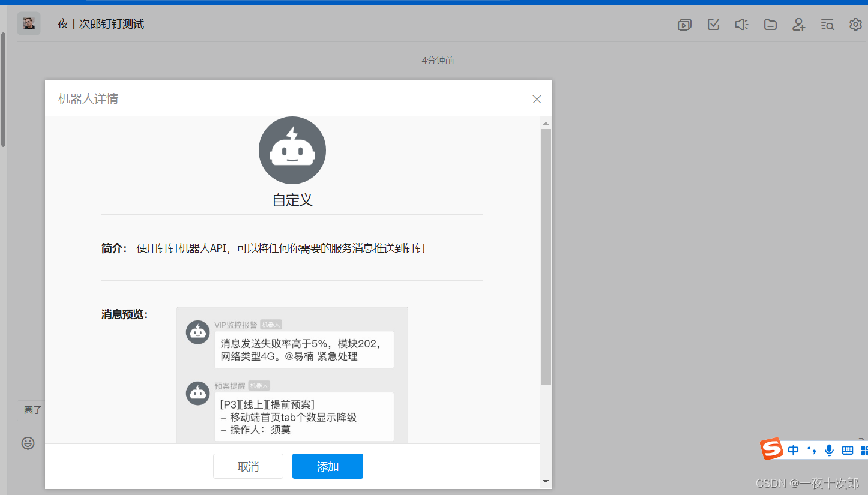The width and height of the screenshot is (868, 495).
Task: Open the chat history search icon
Action: pyautogui.click(x=827, y=25)
